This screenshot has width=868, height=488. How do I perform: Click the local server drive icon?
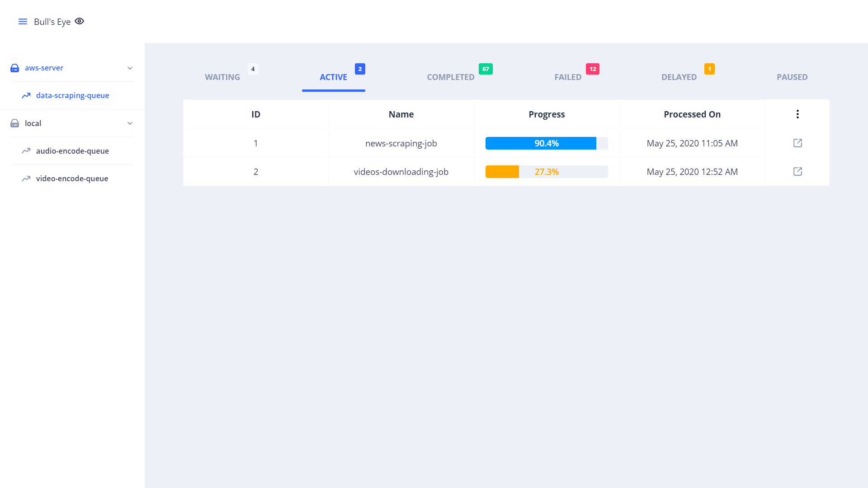[14, 123]
